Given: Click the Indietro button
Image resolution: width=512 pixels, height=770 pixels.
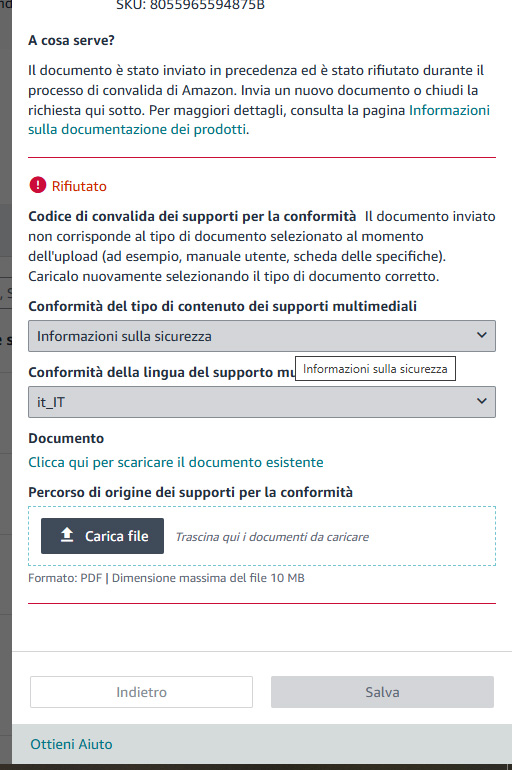Looking at the screenshot, I should (x=141, y=692).
